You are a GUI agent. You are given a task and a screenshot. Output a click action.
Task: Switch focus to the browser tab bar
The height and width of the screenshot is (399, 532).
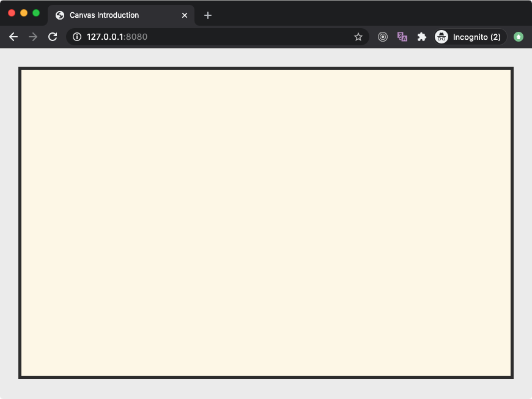pos(306,15)
